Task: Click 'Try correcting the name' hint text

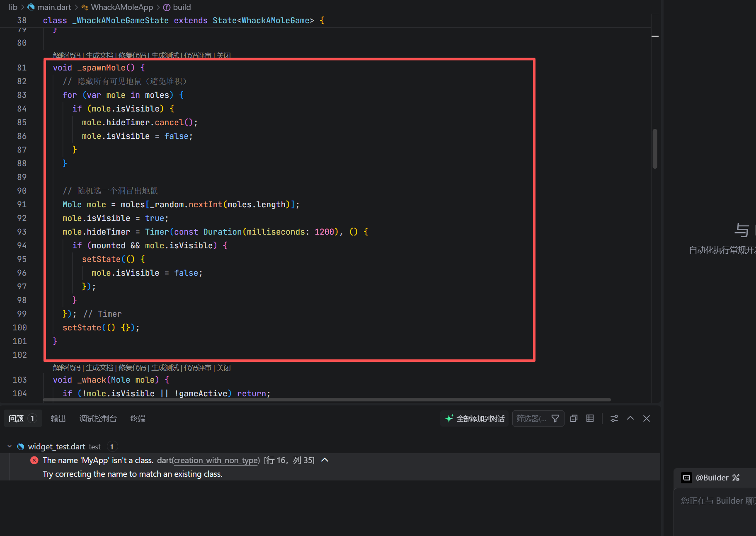Action: click(x=133, y=474)
